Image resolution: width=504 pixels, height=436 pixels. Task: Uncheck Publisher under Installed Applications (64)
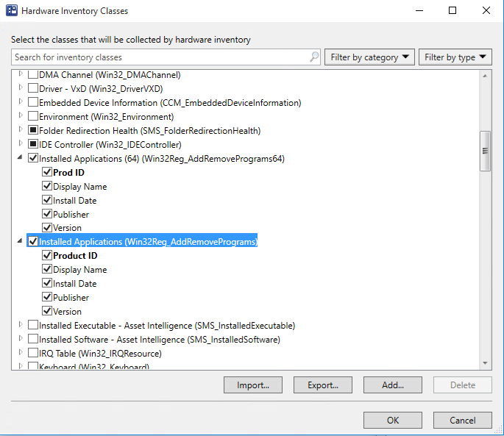47,214
